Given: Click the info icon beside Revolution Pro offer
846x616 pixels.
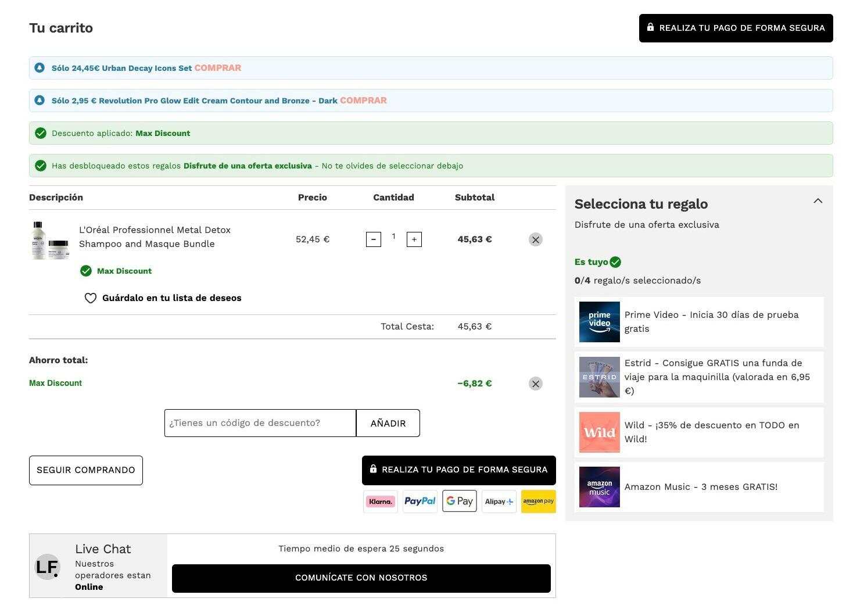Looking at the screenshot, I should tap(40, 101).
